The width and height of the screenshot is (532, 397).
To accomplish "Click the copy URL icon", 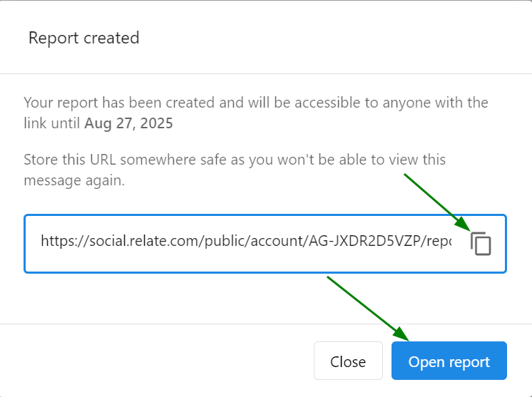I will 481,244.
